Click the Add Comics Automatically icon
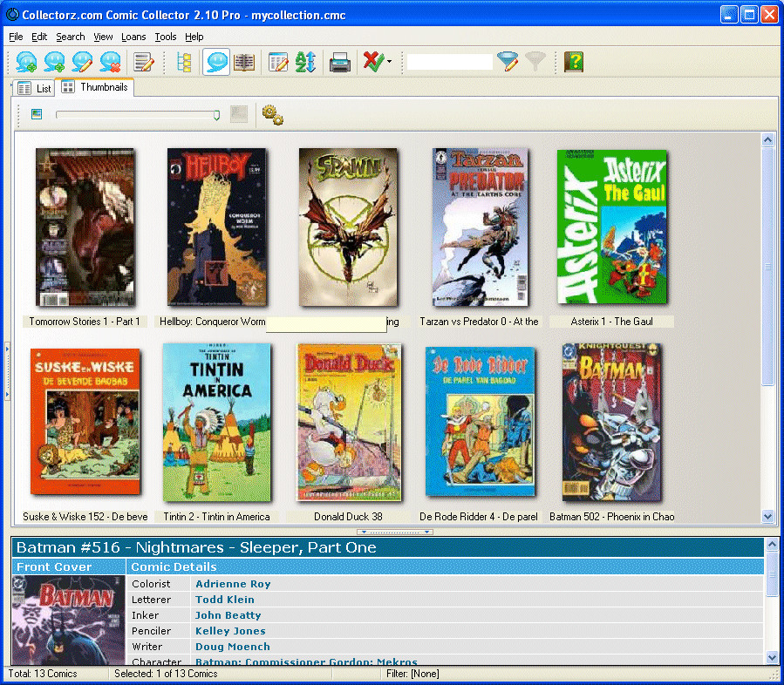Viewport: 784px width, 685px height. click(26, 62)
